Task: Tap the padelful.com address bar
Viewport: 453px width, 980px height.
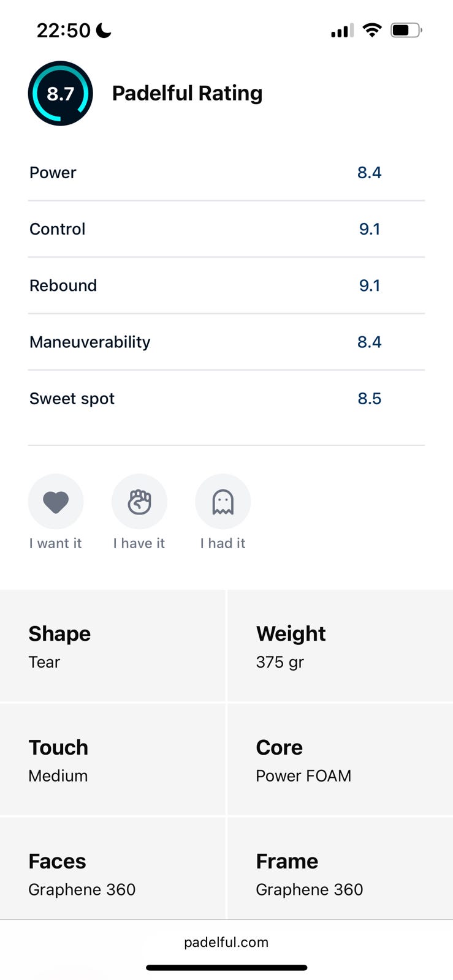Action: (226, 942)
